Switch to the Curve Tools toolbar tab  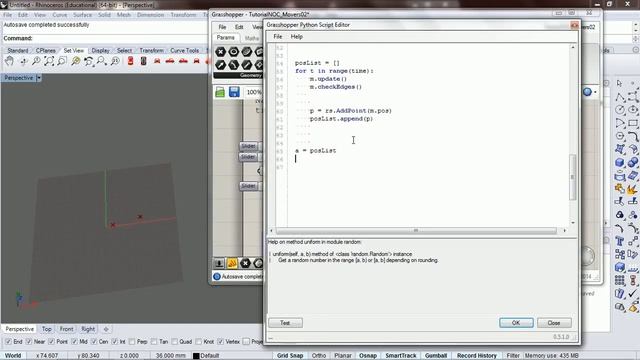[184, 51]
